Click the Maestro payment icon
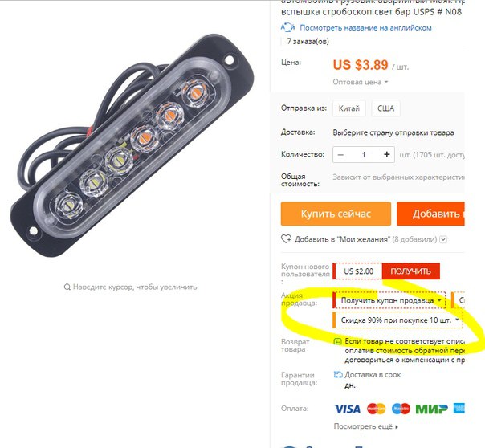 point(401,409)
